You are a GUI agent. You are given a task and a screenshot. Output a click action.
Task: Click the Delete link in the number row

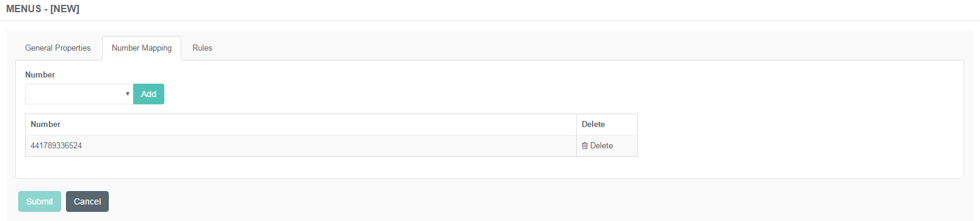598,145
